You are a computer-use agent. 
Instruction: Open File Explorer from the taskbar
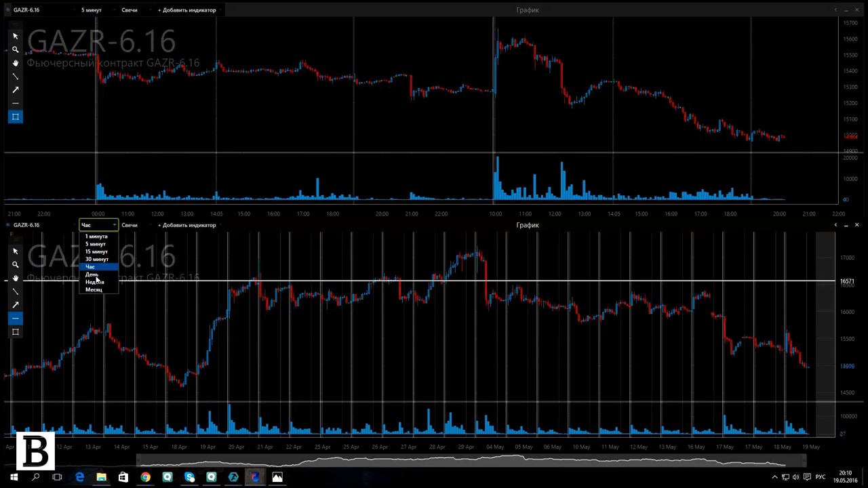(x=101, y=477)
